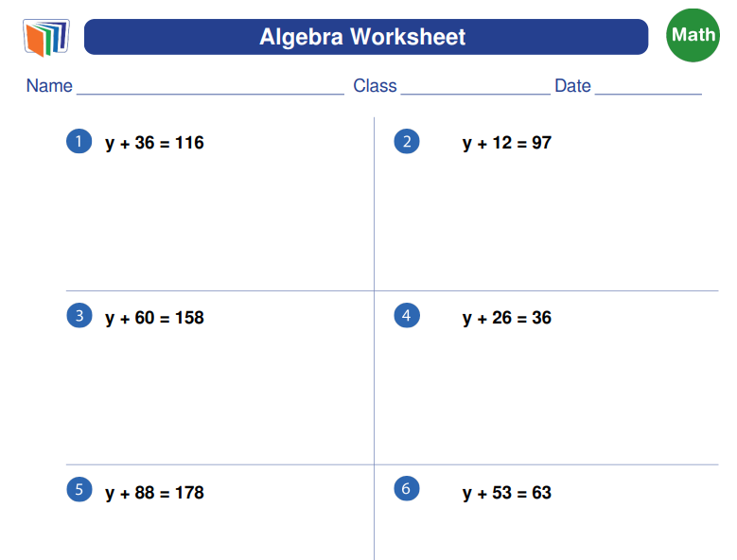Select the number 1 circle badge
The width and height of the screenshot is (737, 560).
79,141
